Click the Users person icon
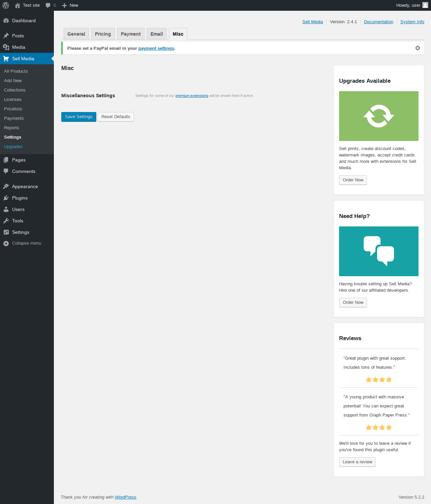Image resolution: width=431 pixels, height=504 pixels. pos(6,209)
